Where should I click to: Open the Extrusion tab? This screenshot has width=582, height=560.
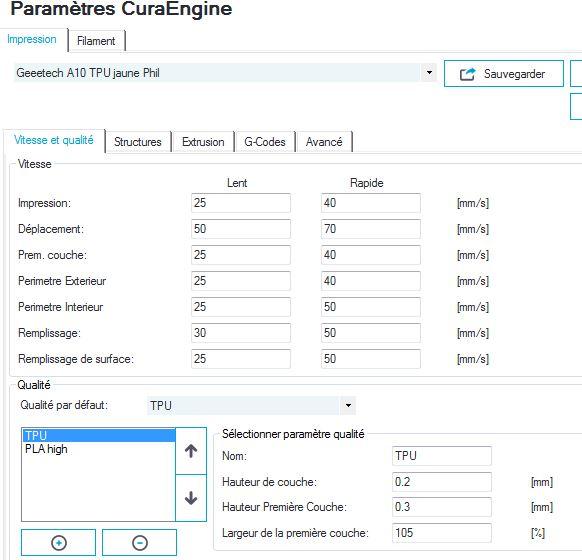203,142
